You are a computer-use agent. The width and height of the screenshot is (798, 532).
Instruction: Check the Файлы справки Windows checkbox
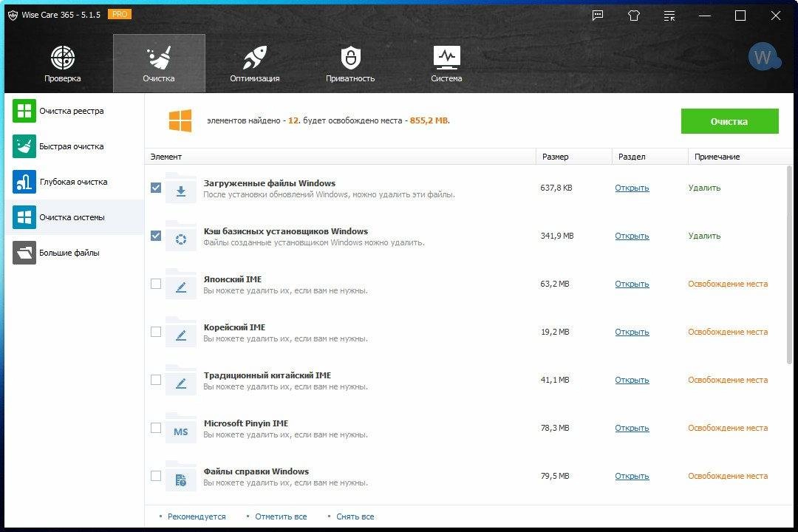coord(156,476)
